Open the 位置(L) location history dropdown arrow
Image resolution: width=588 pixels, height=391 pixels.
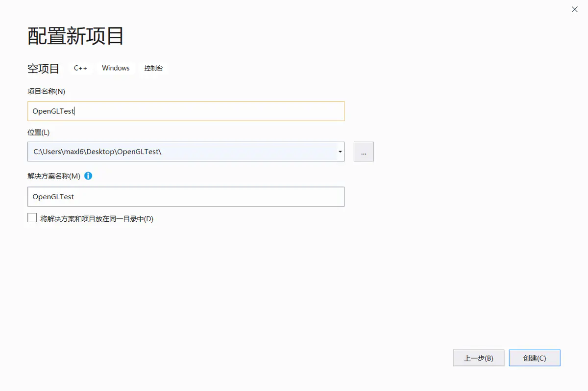tap(340, 152)
